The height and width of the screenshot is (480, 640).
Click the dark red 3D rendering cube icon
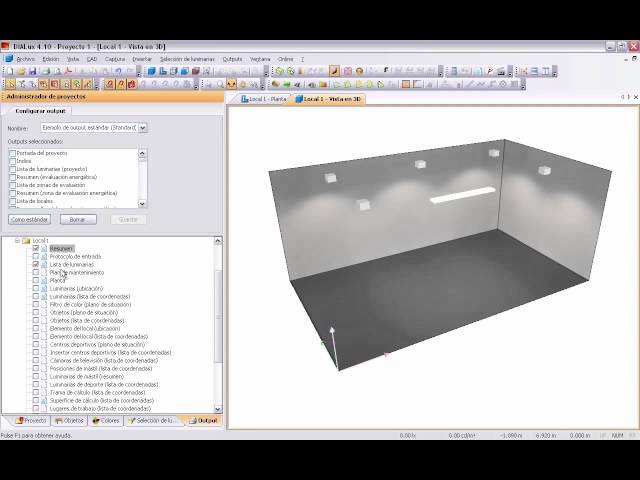pos(196,71)
